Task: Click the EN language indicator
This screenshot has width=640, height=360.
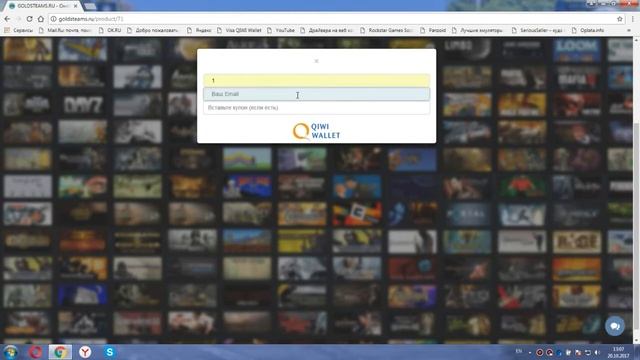Action: coord(519,351)
